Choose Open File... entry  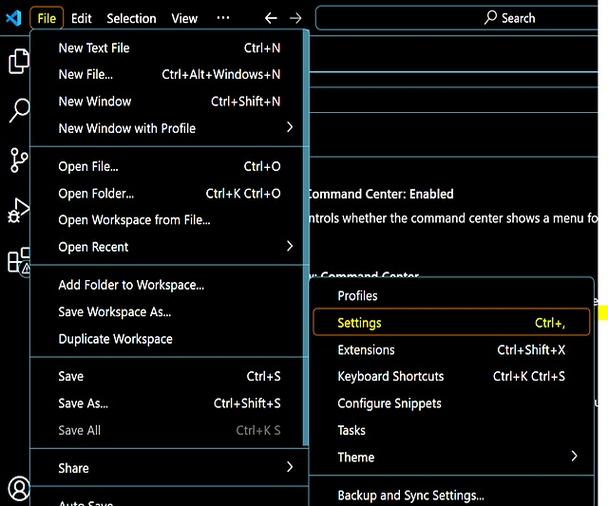click(x=169, y=166)
